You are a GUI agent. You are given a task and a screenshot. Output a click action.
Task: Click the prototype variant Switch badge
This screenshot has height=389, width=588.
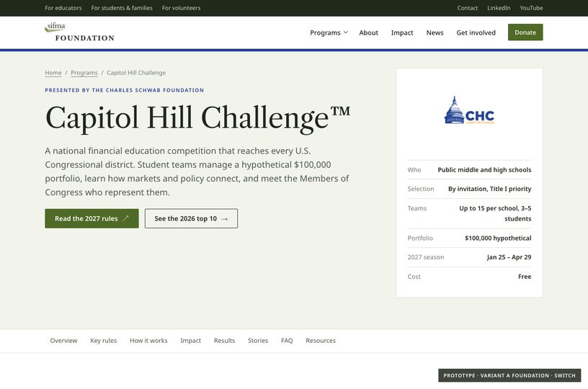click(x=509, y=375)
